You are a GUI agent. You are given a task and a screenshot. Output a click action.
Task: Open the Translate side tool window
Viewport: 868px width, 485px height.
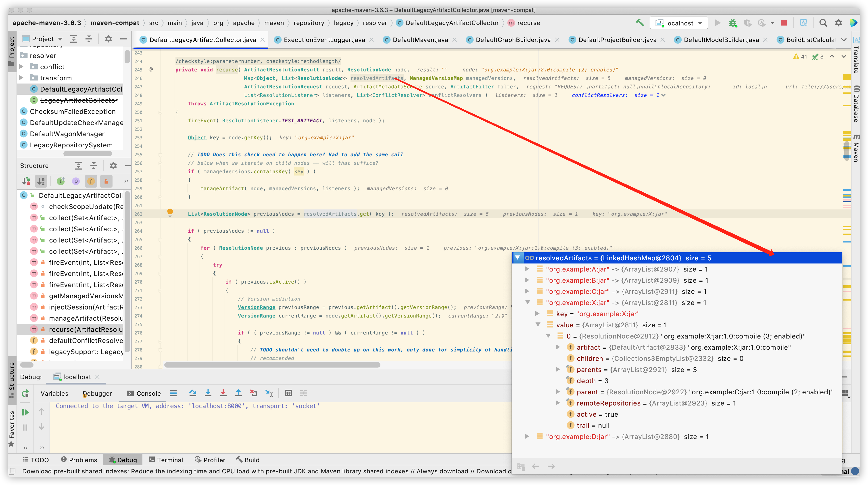point(856,55)
